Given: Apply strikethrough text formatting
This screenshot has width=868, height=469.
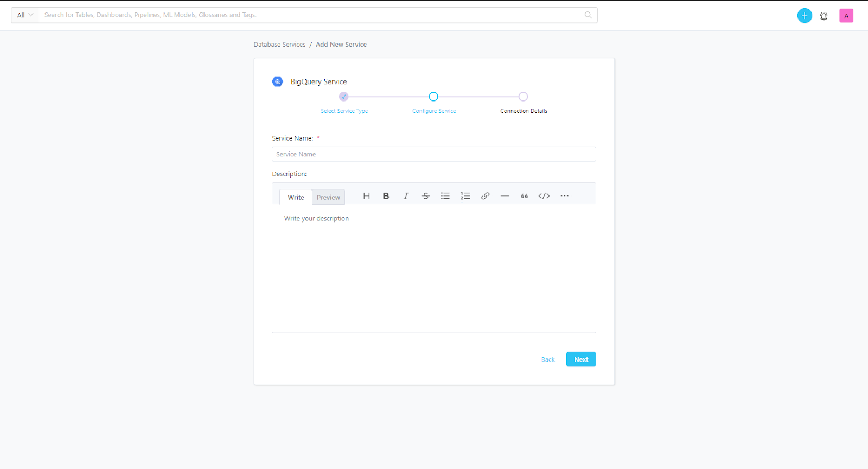Looking at the screenshot, I should pyautogui.click(x=425, y=196).
